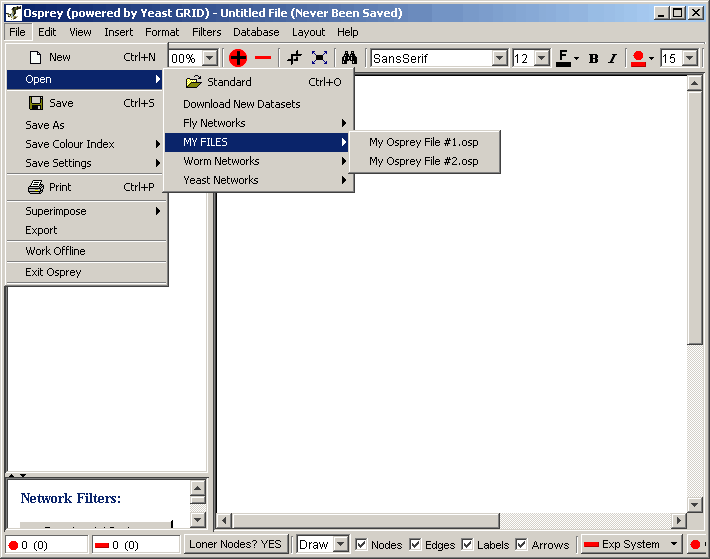Click the binoculars find icon
This screenshot has height=559, width=710.
point(349,58)
